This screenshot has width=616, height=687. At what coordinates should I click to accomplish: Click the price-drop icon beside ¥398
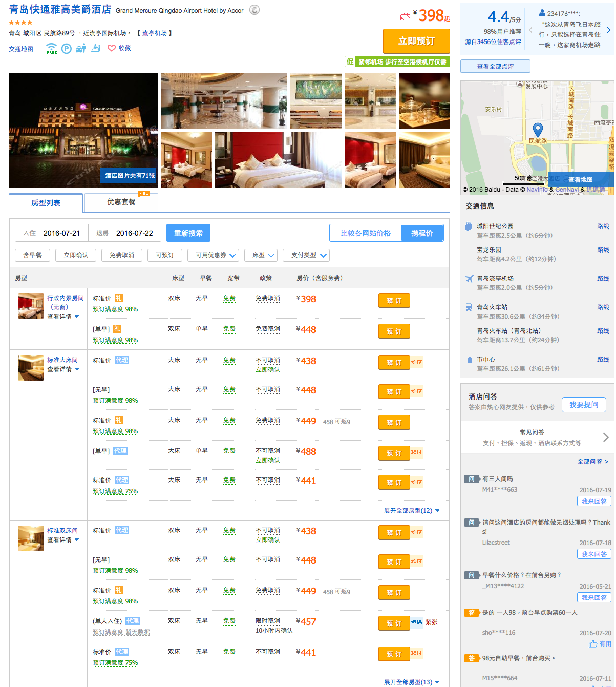coord(406,17)
